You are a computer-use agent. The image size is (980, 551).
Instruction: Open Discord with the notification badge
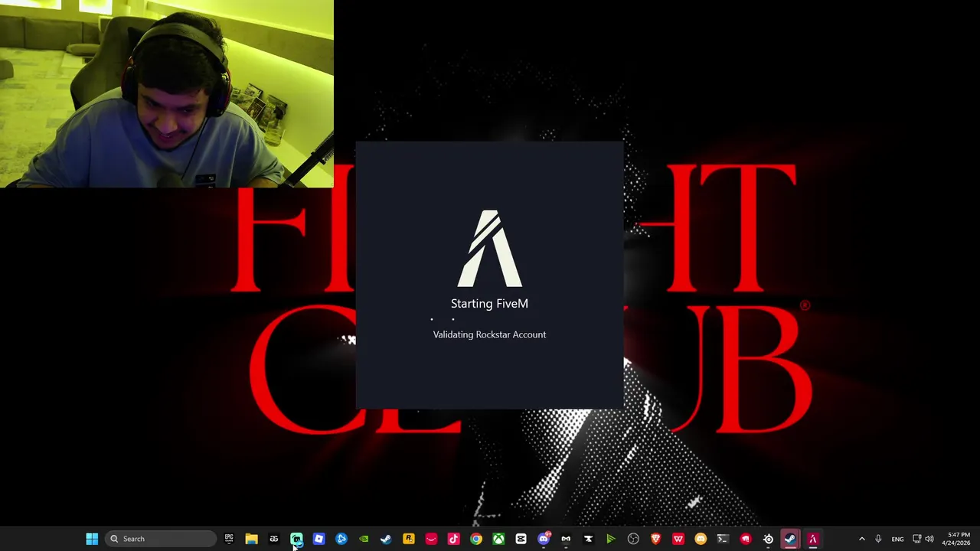(544, 539)
